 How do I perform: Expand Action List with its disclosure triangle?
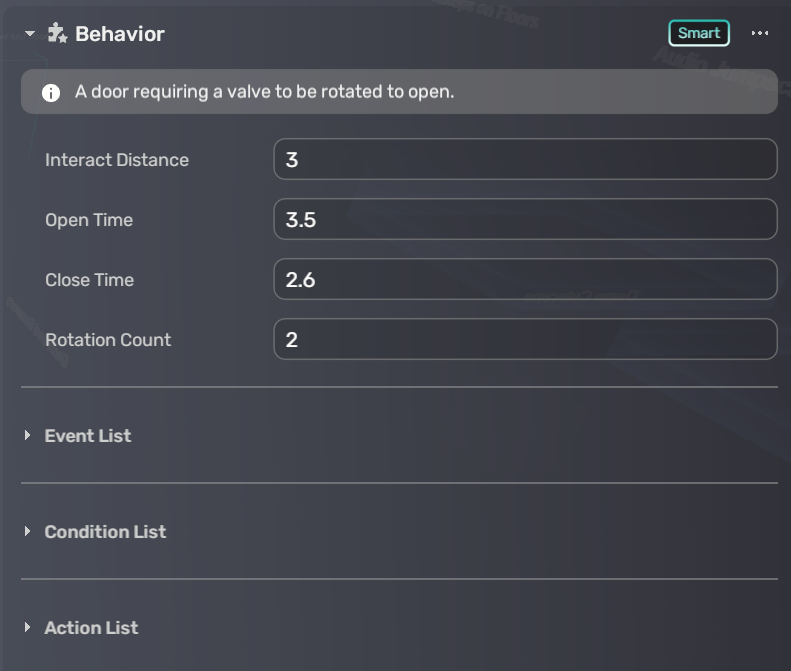28,628
